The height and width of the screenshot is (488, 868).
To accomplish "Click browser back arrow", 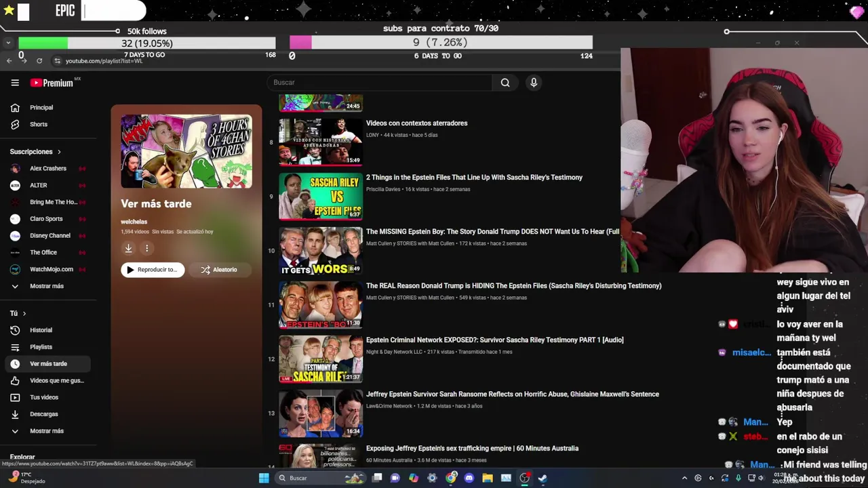I will pos(9,61).
